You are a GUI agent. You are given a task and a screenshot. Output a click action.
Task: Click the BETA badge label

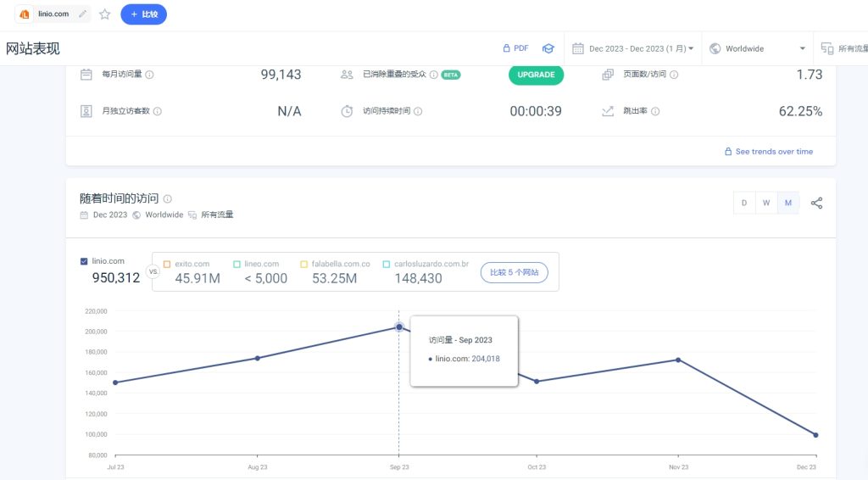point(451,75)
